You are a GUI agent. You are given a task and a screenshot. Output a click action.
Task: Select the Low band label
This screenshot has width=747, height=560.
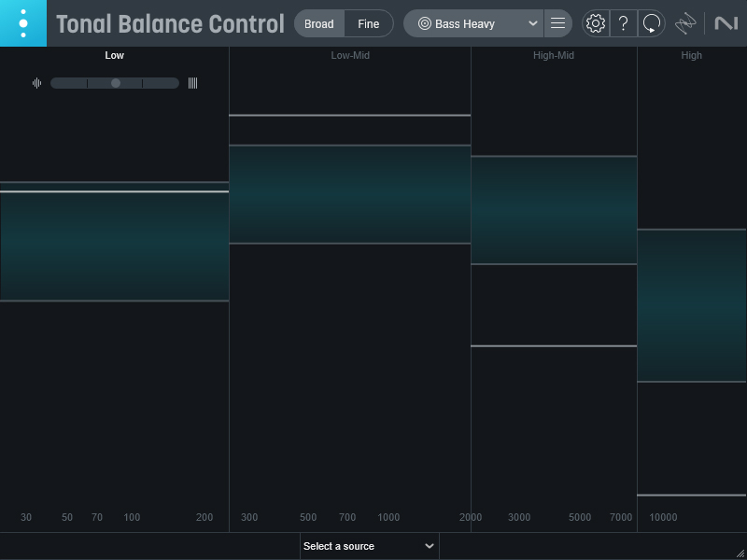(x=114, y=55)
